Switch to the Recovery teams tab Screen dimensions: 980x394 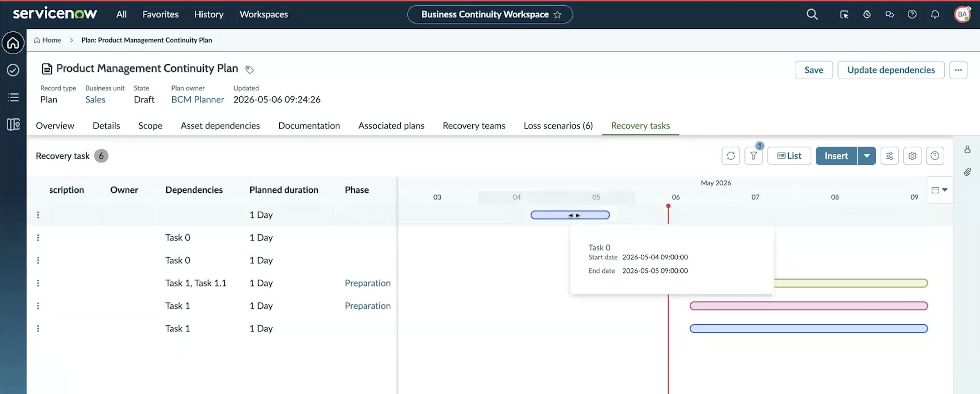pyautogui.click(x=474, y=126)
